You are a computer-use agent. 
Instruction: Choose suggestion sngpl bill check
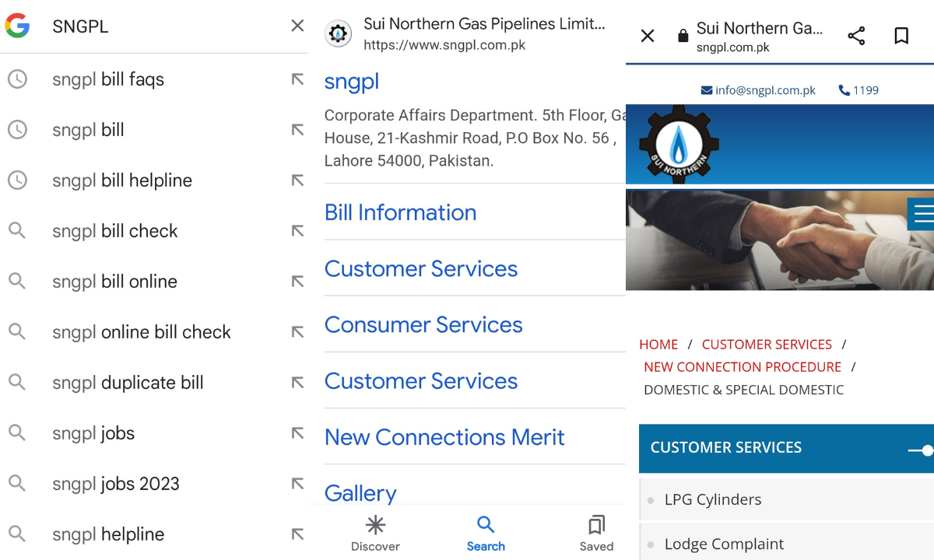click(115, 231)
